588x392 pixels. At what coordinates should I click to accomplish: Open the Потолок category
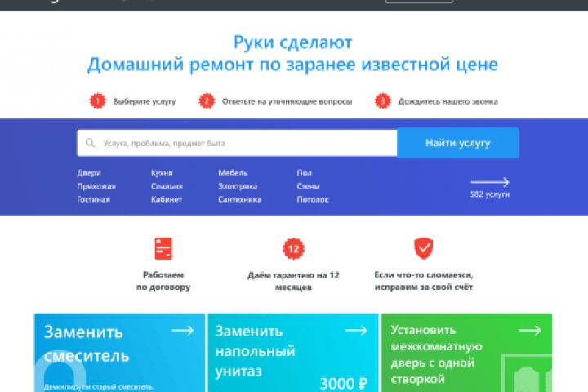tap(313, 199)
